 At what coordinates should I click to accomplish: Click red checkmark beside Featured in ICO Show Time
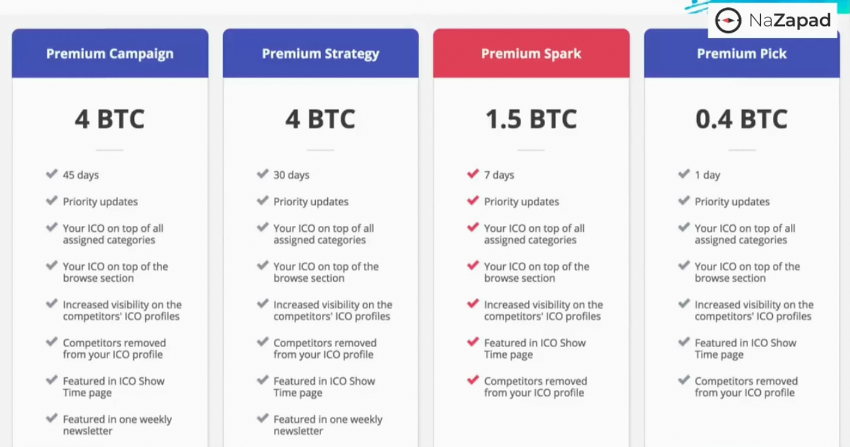pos(473,342)
